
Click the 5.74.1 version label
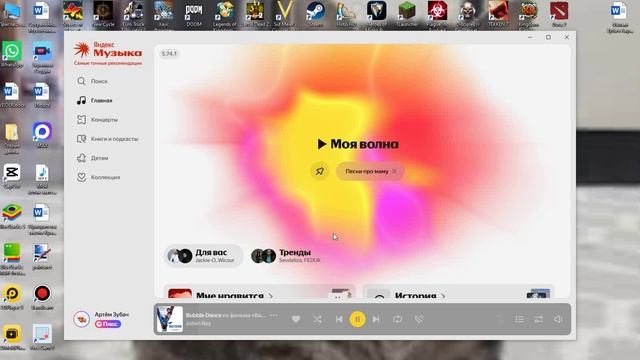169,53
